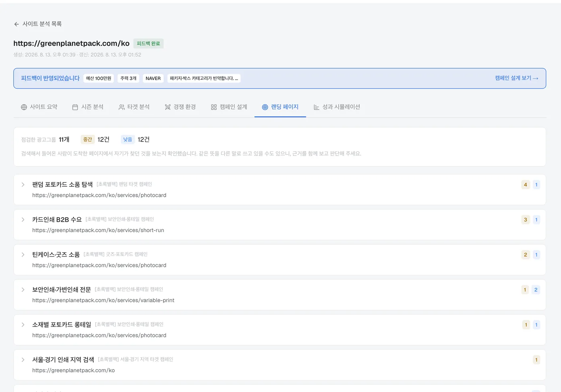Click the NAVER chip
The image size is (561, 392).
pos(153,78)
